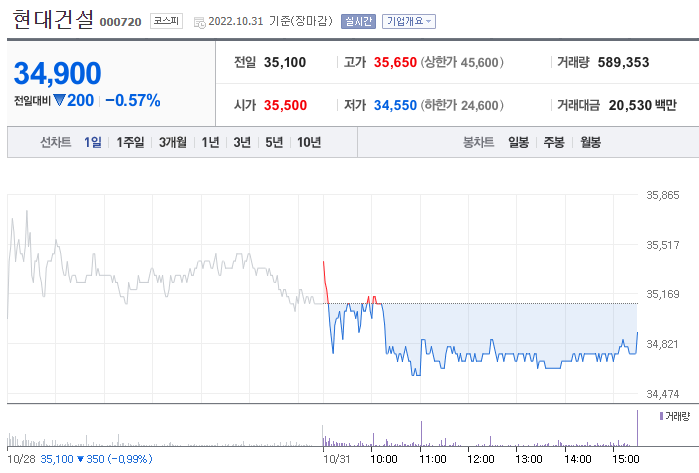Click the 2022.10.31 기준(장마감) date text
Screen dimensions: 699x473
coord(271,21)
